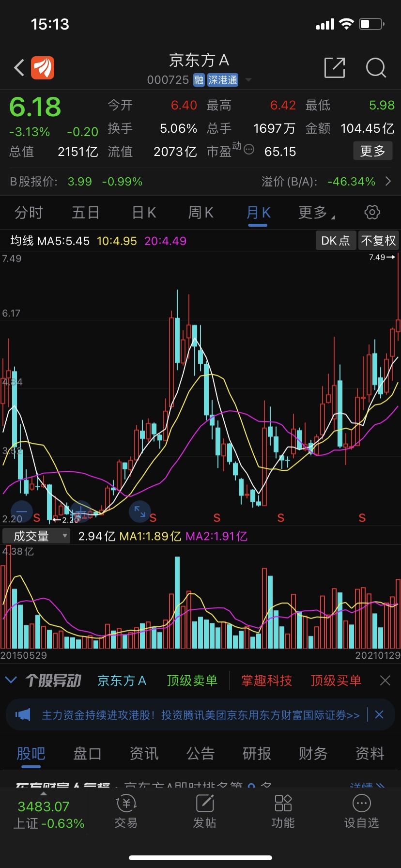
Task: Switch to 盘口 tab
Action: [87, 753]
